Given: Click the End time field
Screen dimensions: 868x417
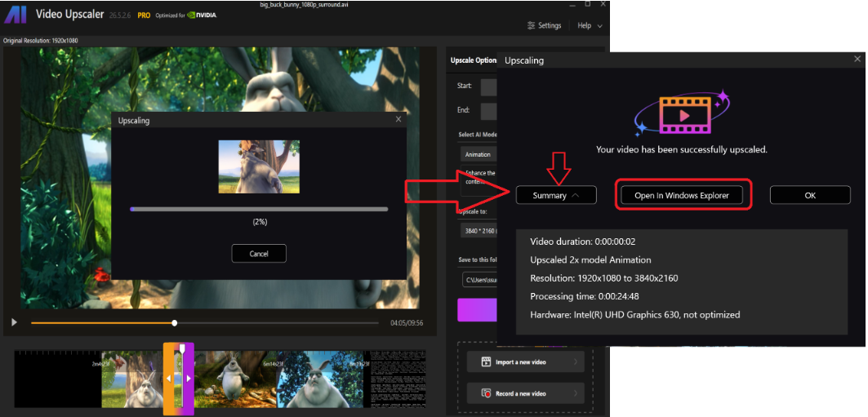Looking at the screenshot, I should pyautogui.click(x=488, y=111).
